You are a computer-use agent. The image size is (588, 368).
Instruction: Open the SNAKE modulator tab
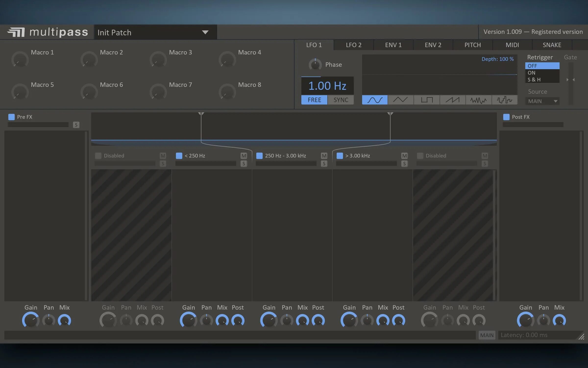click(x=552, y=45)
